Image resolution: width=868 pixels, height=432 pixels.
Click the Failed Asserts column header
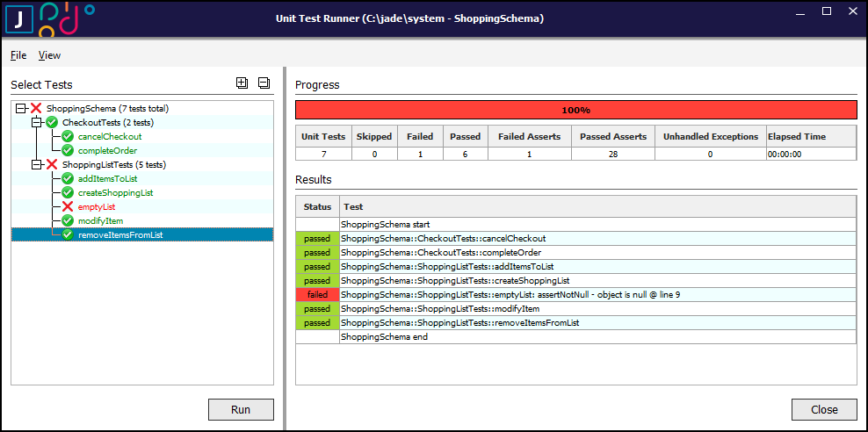[529, 136]
